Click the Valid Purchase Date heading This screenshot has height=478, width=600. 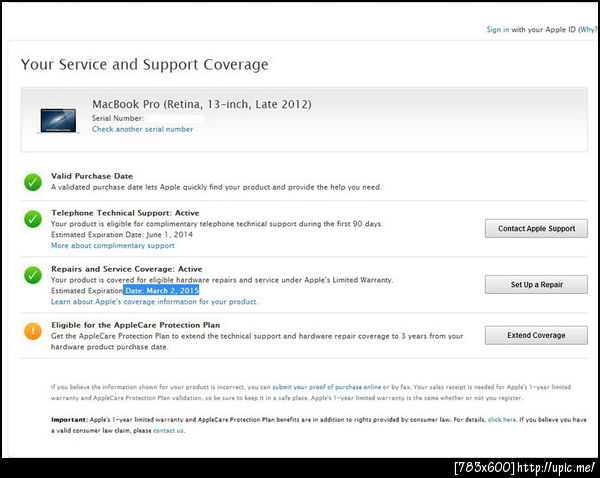(92, 176)
